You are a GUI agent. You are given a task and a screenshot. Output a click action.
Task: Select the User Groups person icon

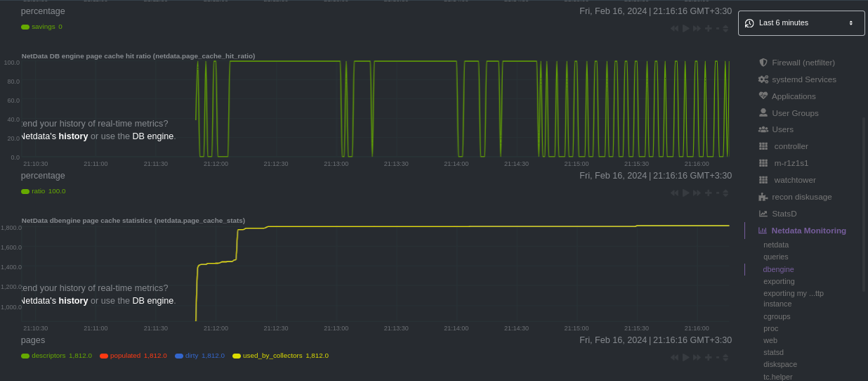[x=763, y=112]
